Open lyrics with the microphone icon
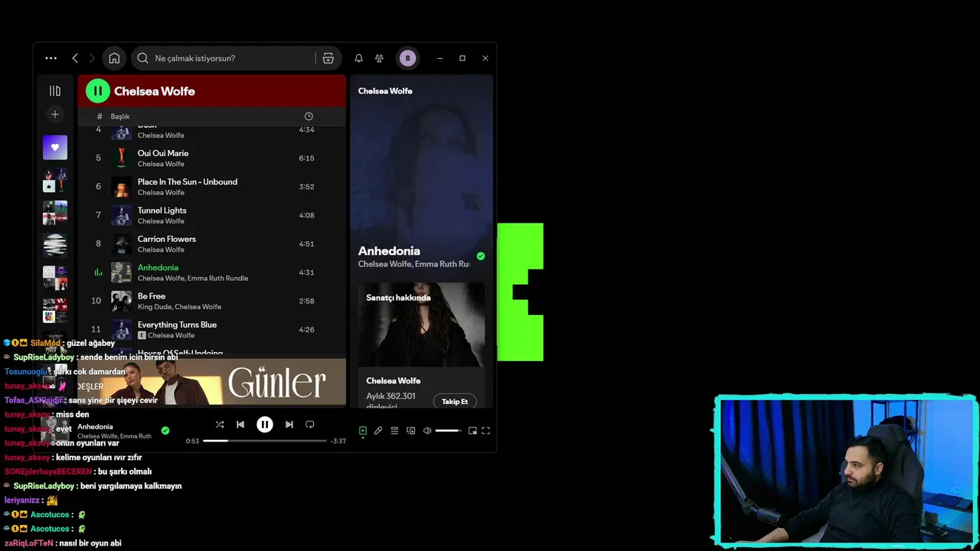 (378, 431)
